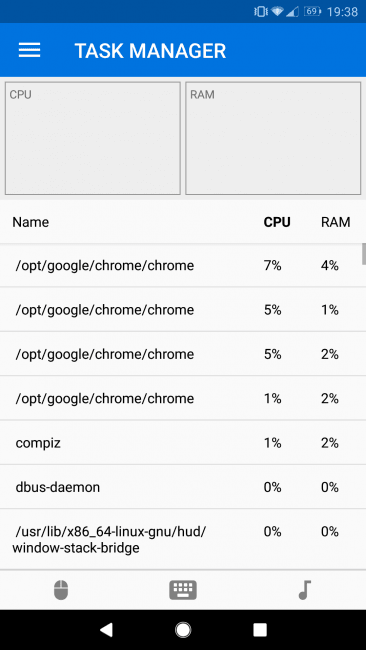Tap the Android back navigation button
The width and height of the screenshot is (366, 650).
pyautogui.click(x=106, y=630)
